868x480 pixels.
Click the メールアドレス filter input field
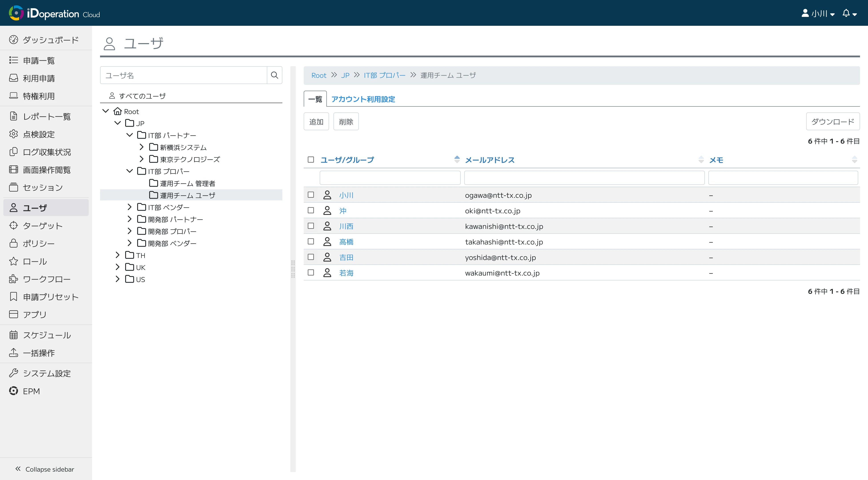pyautogui.click(x=584, y=178)
